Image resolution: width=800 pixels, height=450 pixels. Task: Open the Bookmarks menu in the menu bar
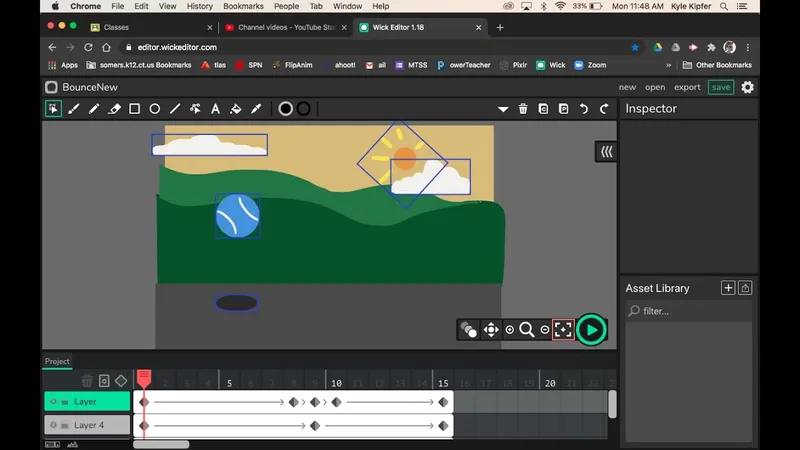coord(243,6)
